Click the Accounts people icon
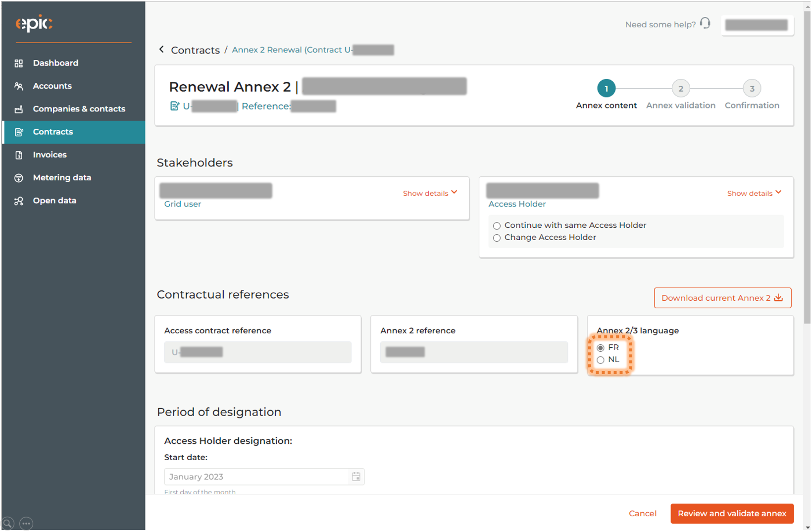 click(x=19, y=86)
